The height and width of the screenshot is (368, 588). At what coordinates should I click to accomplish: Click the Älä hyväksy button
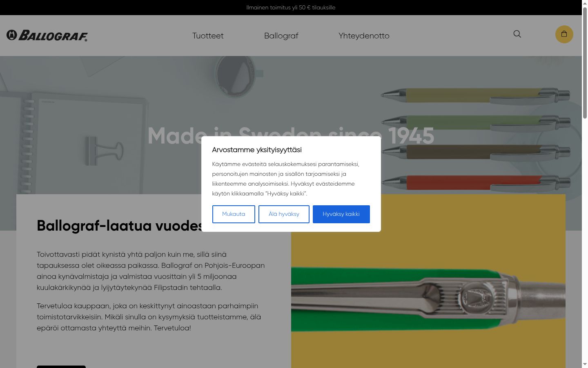[x=284, y=214]
